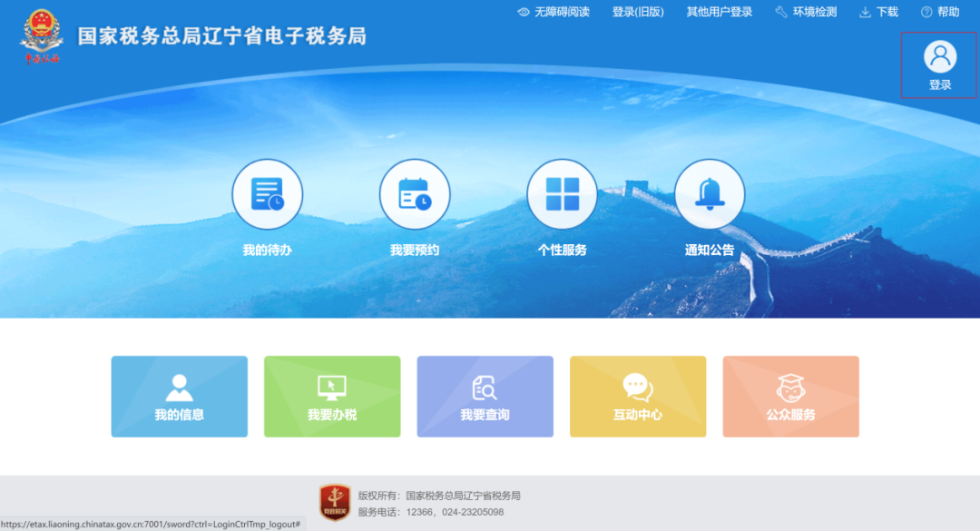Click 无障碍阅读 in top bar

pyautogui.click(x=562, y=12)
